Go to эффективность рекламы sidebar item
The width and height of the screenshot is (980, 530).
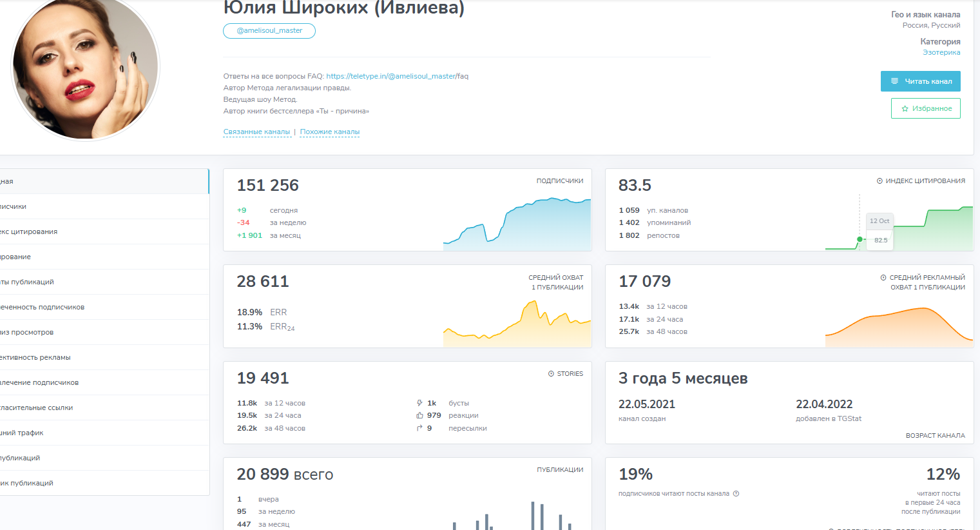[35, 357]
